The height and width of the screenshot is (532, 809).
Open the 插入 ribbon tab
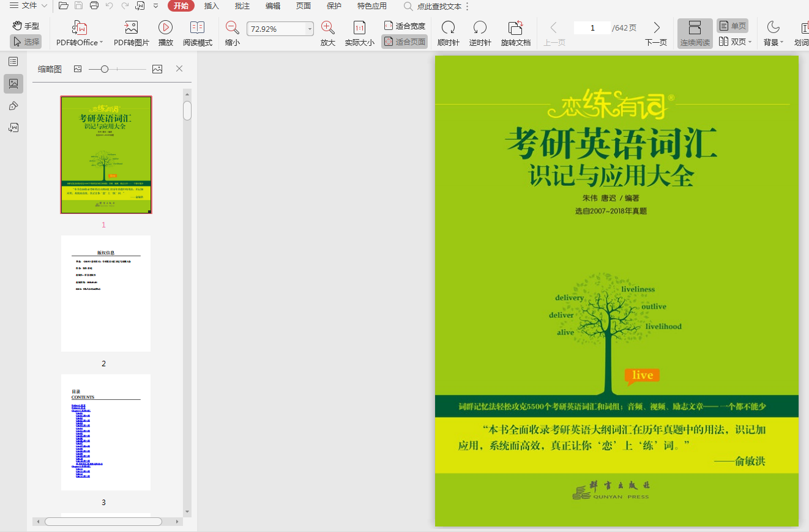coord(211,6)
